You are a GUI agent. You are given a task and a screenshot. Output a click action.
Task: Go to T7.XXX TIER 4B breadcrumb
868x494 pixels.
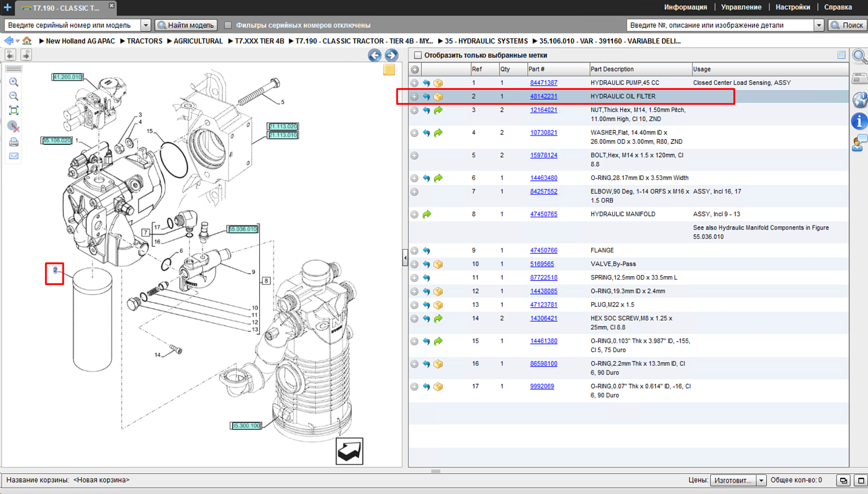259,41
